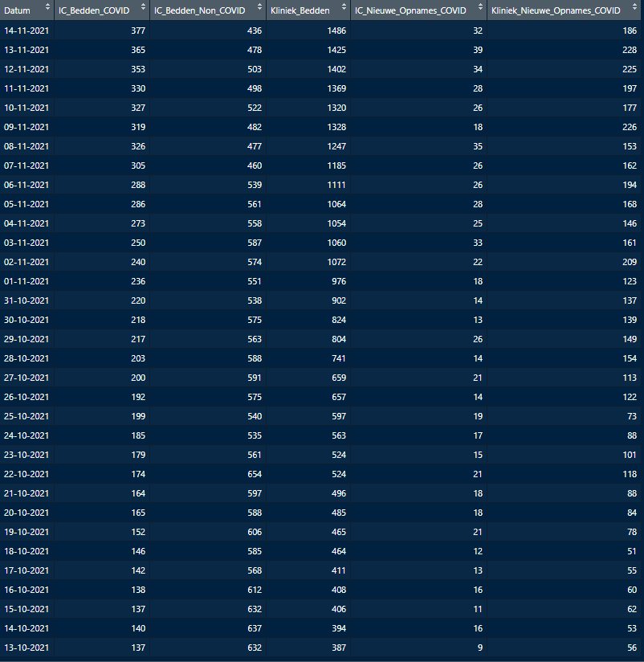Click IC_Nieuwe_Opnames_COVID value 39
The width and height of the screenshot is (644, 662).
(x=478, y=50)
